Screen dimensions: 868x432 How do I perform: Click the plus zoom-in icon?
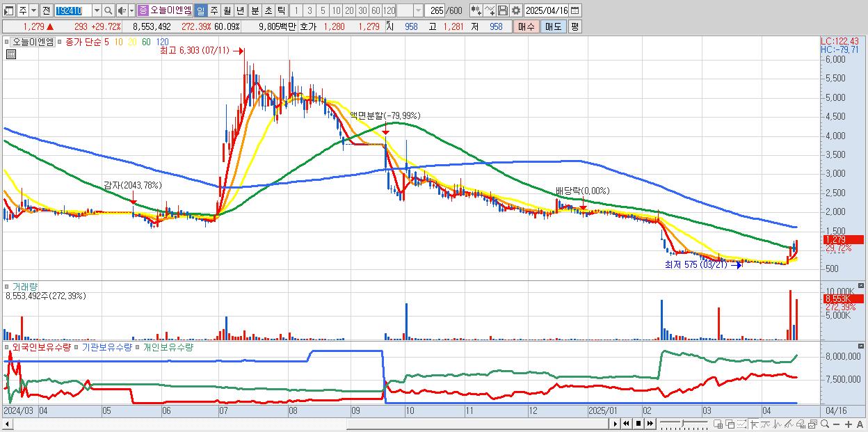pos(848,424)
